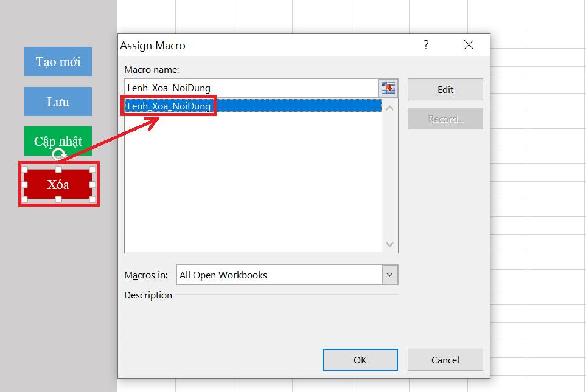Viewport: 586px width, 392px height.
Task: Click the Tạo mới button
Action: pos(58,61)
